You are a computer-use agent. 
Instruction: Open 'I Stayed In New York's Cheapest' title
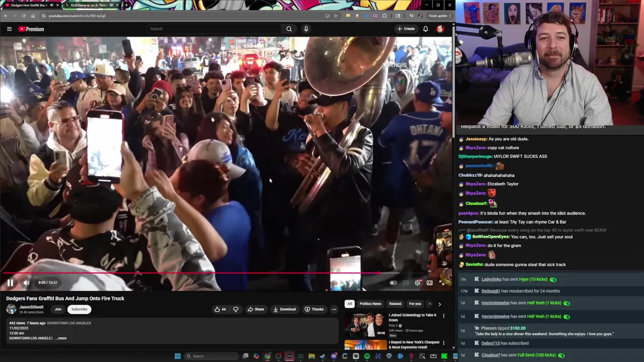click(x=414, y=344)
